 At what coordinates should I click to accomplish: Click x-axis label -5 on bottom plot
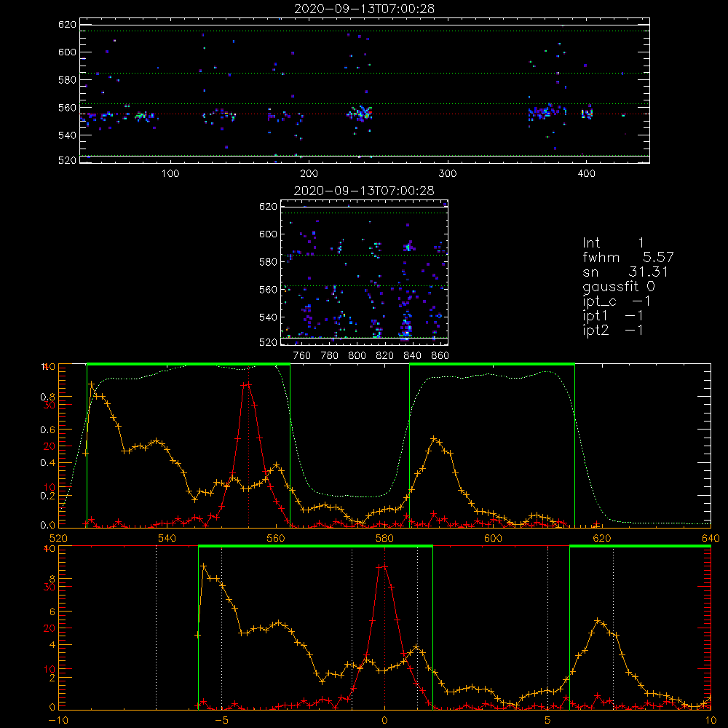pyautogui.click(x=222, y=720)
